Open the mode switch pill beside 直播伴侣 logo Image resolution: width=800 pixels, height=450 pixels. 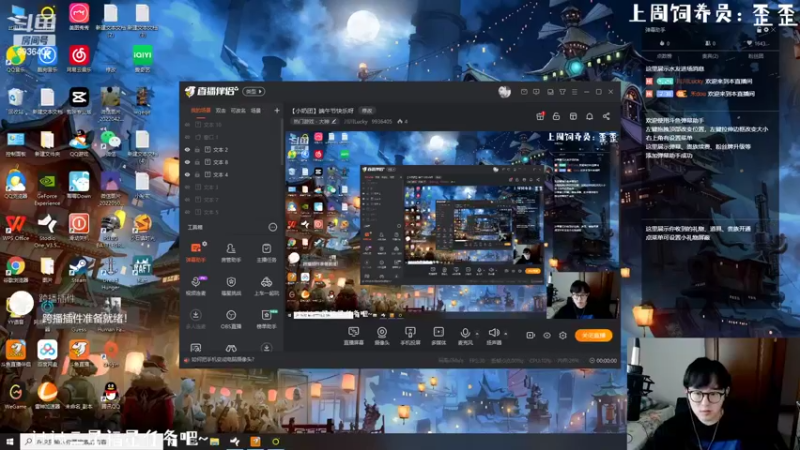[x=254, y=91]
